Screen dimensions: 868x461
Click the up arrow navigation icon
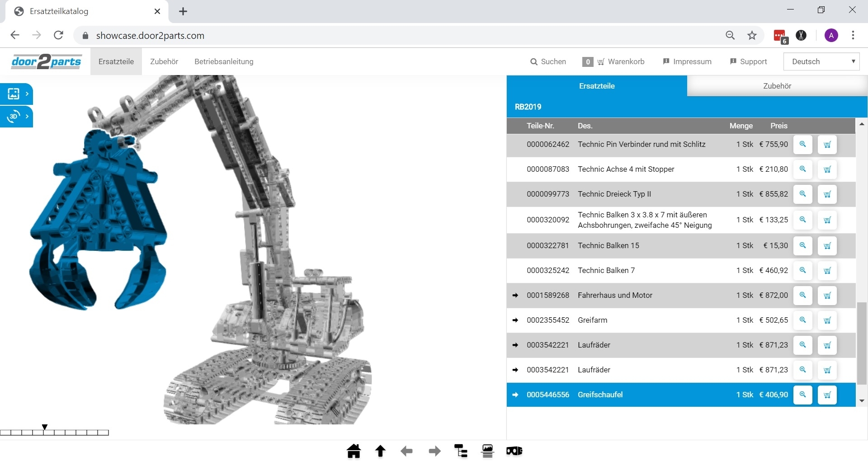380,451
